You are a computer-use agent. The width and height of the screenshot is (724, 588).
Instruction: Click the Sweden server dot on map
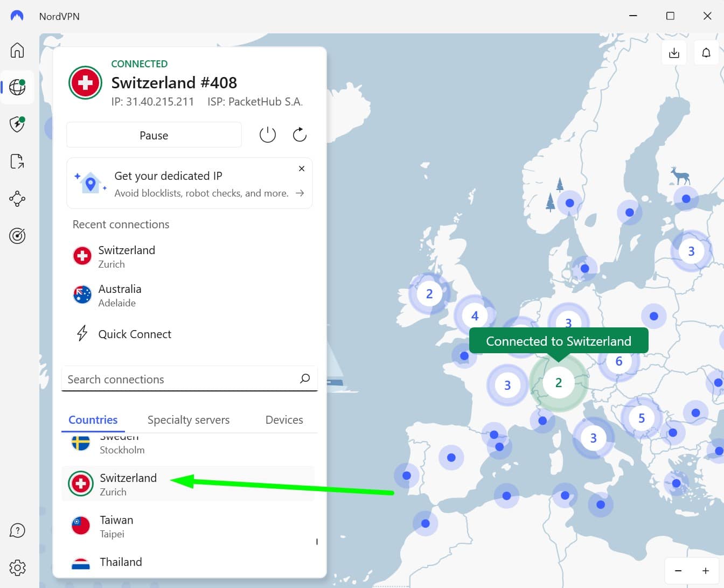tap(630, 212)
